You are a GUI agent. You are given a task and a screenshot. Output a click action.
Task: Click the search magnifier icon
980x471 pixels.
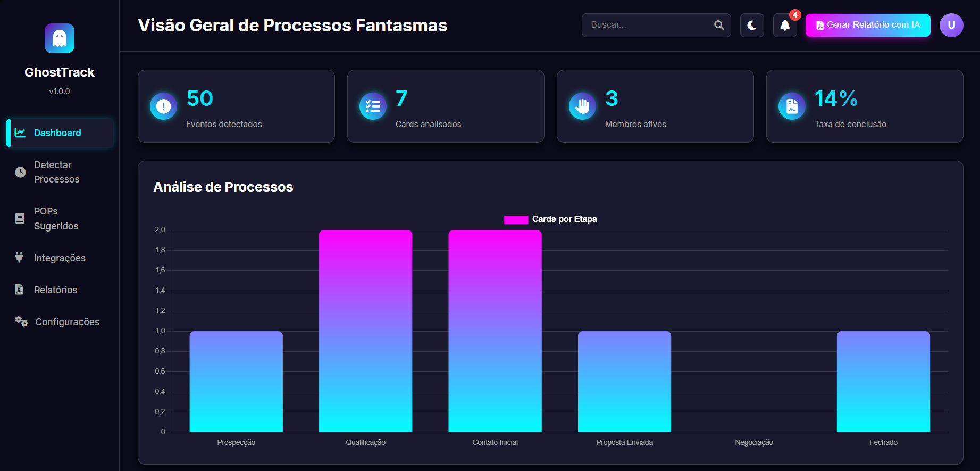pos(719,25)
